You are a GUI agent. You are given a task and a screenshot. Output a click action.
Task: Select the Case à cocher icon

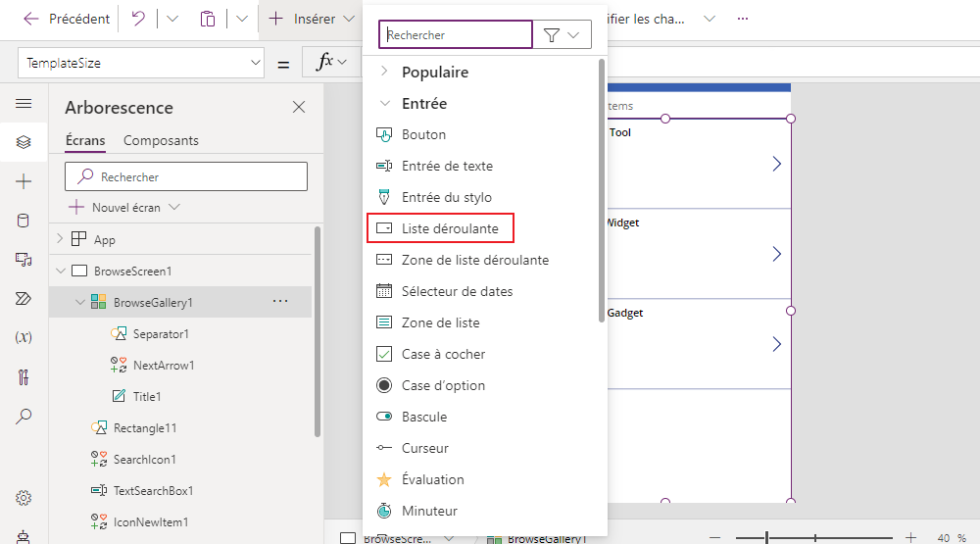coord(384,354)
